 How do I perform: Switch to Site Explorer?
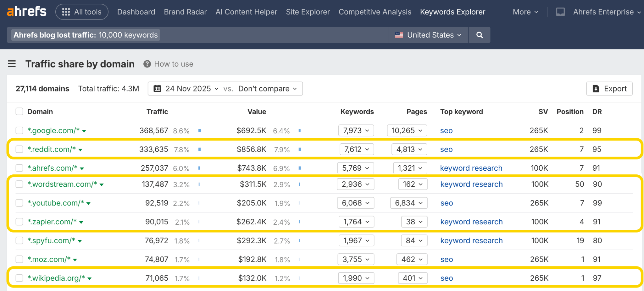(x=308, y=12)
